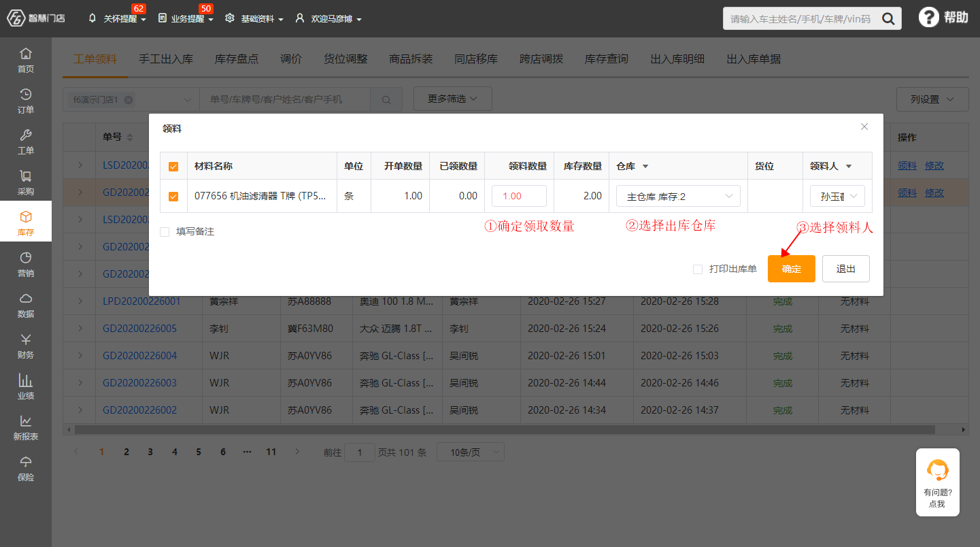Switch to the 出入库明细 tab
Image resolution: width=980 pixels, height=547 pixels.
(677, 59)
